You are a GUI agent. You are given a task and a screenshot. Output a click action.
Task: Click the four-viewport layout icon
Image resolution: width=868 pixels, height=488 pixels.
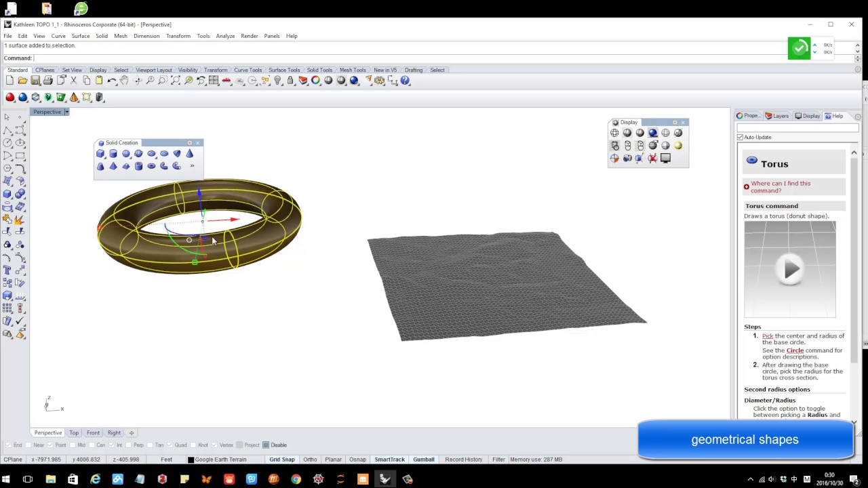[x=214, y=81]
